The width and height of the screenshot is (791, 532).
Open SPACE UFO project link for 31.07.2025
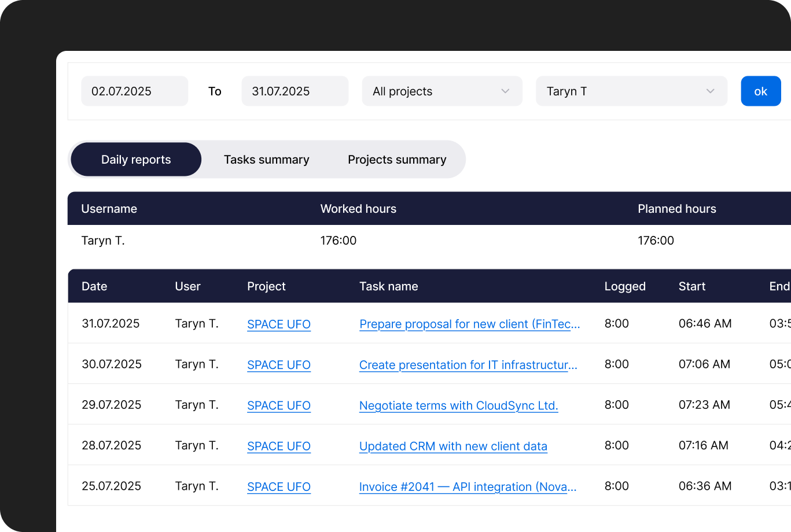tap(279, 324)
